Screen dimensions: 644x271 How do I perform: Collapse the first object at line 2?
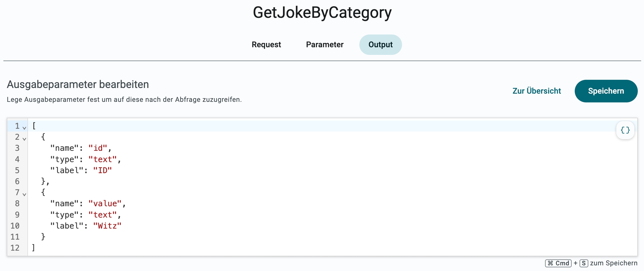[x=24, y=139]
